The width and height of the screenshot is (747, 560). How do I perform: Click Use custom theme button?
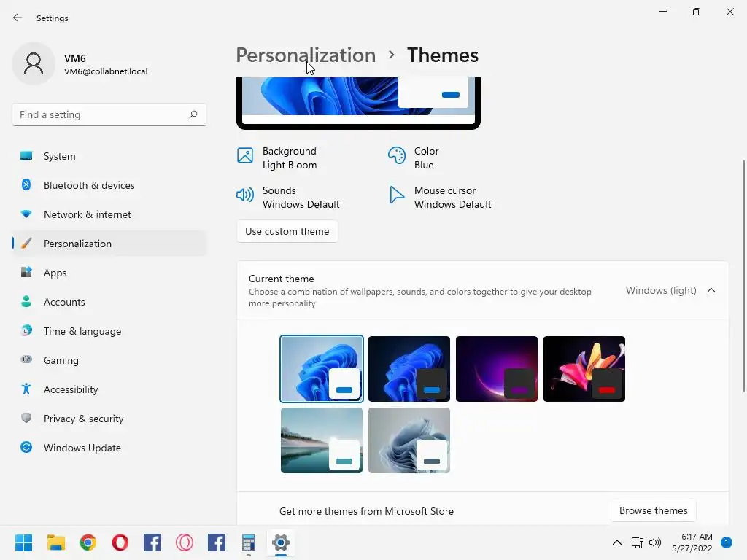tap(287, 231)
